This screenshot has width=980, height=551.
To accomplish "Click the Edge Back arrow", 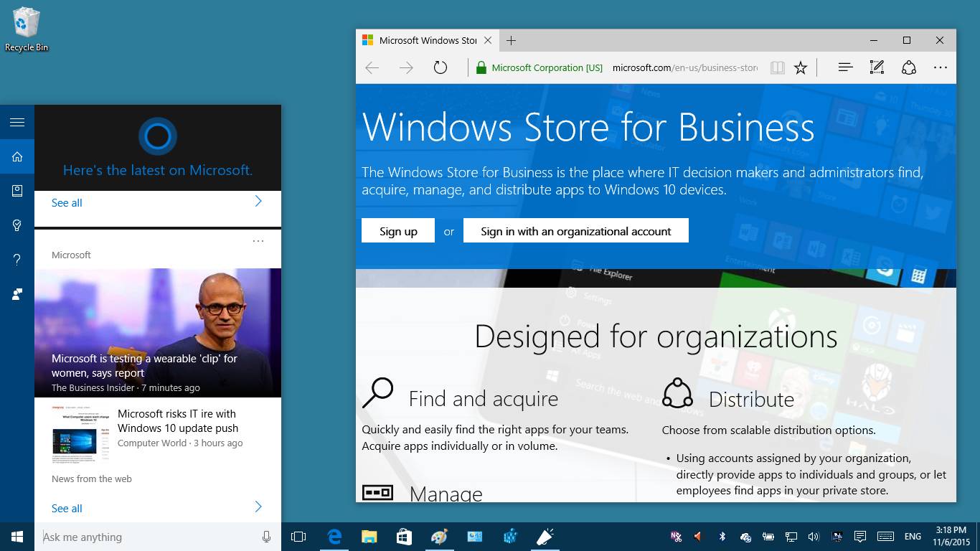I will [372, 67].
